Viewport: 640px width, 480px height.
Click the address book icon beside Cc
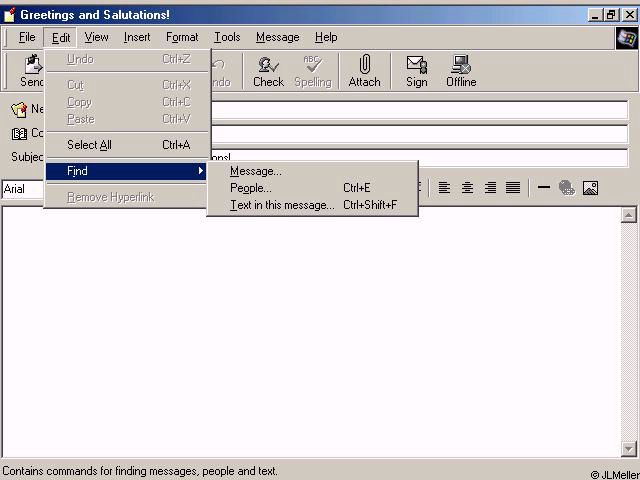click(x=19, y=133)
